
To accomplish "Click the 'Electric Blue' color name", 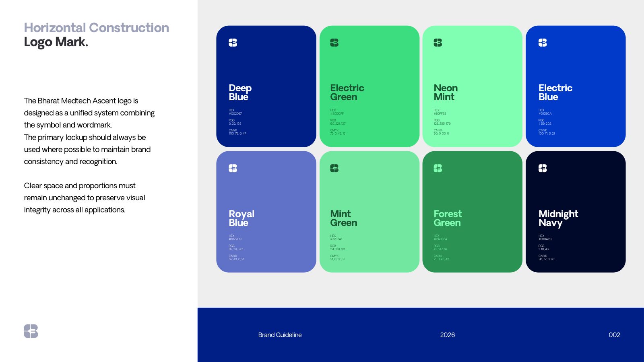I will (x=555, y=93).
